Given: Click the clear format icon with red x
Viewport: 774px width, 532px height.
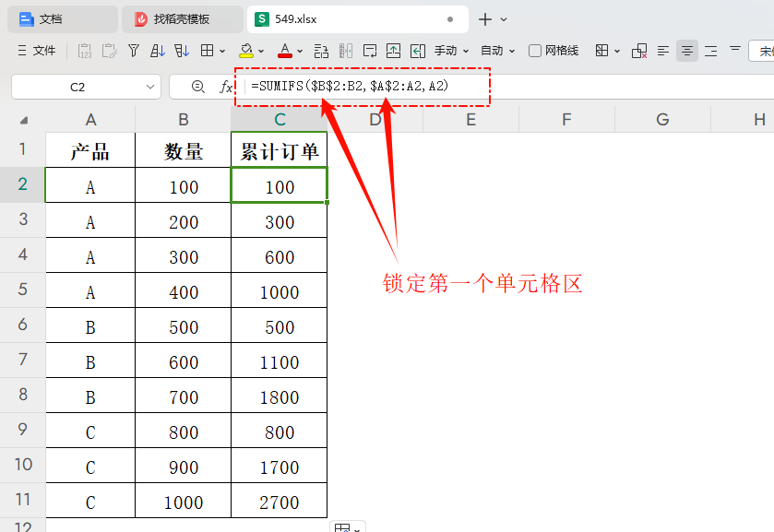Looking at the screenshot, I should (x=639, y=51).
